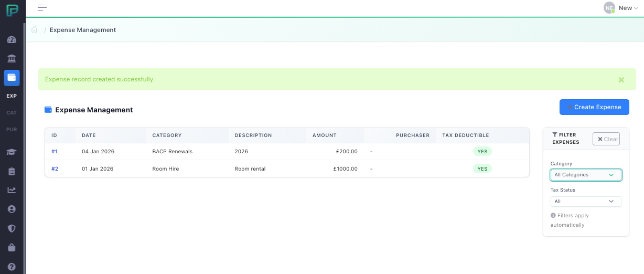Click the home breadcrumb icon
This screenshot has width=644, height=274.
pos(35,30)
